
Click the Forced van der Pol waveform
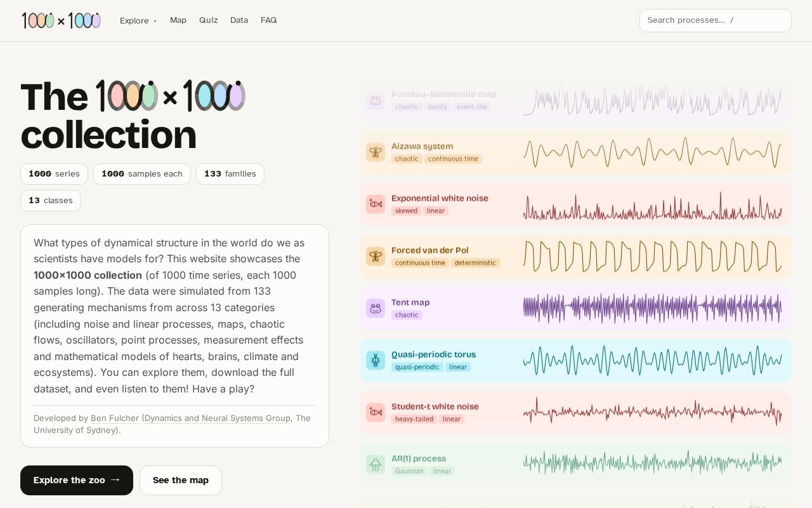pos(652,257)
